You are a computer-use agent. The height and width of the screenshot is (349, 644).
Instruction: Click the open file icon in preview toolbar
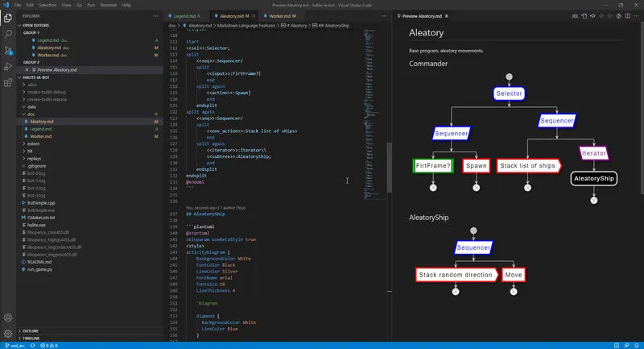pyautogui.click(x=584, y=16)
